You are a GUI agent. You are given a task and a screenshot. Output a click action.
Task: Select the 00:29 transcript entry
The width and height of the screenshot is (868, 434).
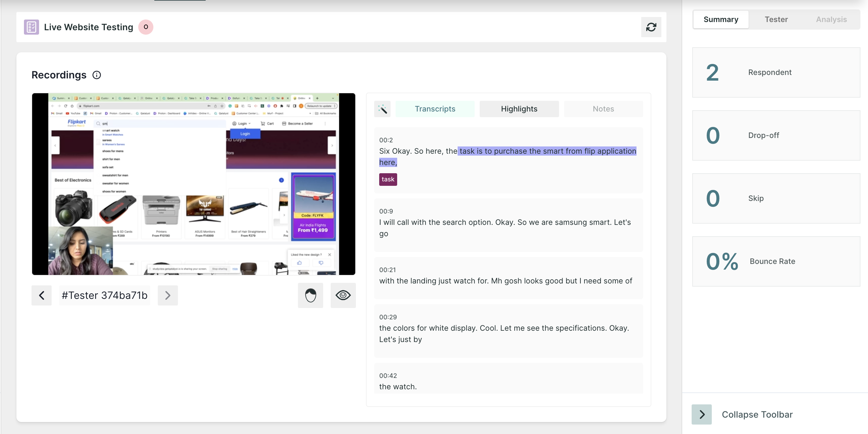508,331
